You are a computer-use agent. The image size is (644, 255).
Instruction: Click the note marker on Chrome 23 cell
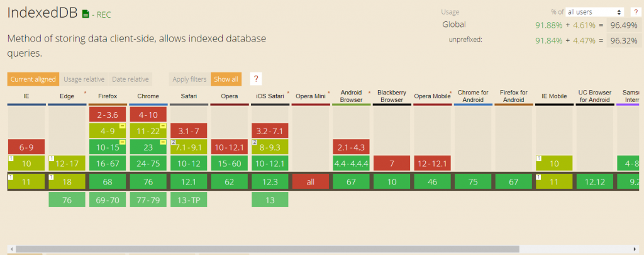(163, 142)
